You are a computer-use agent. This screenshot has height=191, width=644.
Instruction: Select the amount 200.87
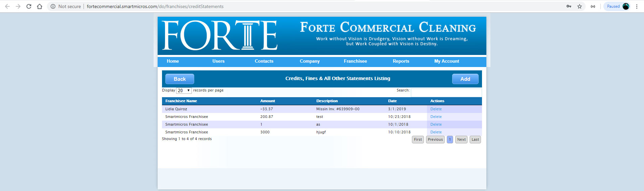[x=267, y=117]
